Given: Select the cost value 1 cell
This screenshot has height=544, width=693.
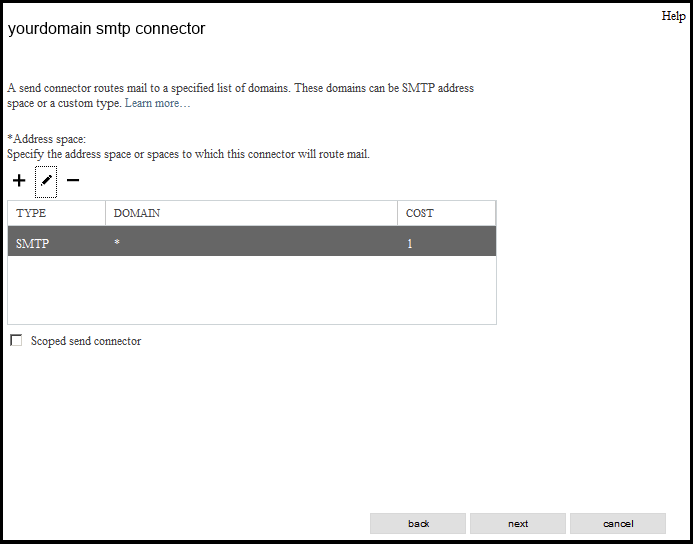Looking at the screenshot, I should pyautogui.click(x=446, y=241).
